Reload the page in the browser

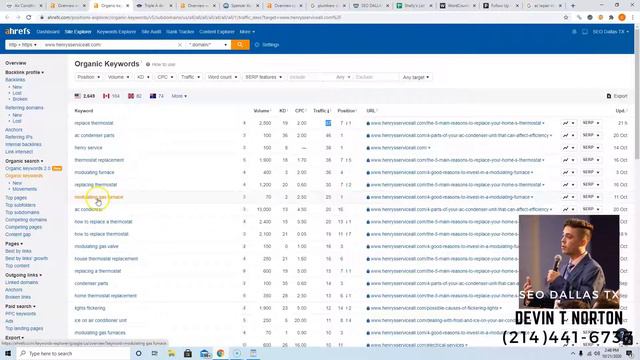(x=29, y=18)
